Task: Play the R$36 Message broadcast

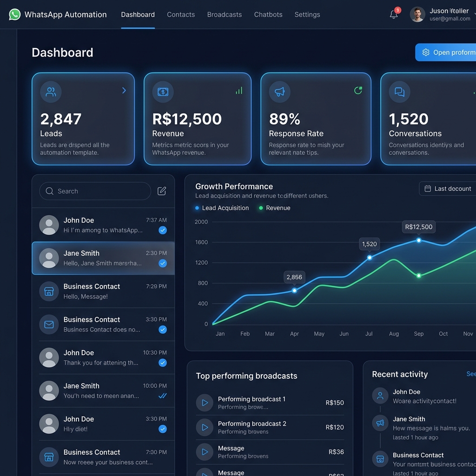Action: click(205, 452)
